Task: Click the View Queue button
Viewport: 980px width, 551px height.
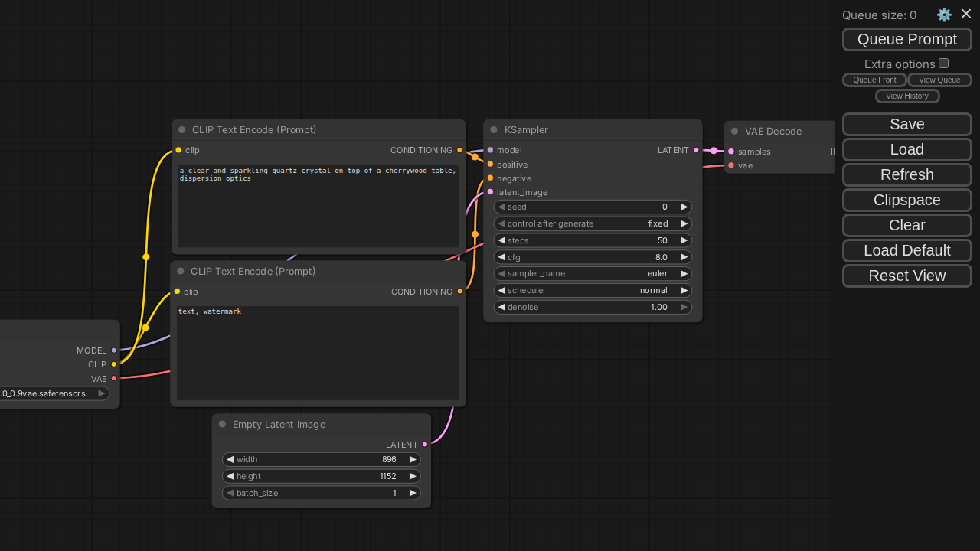Action: pos(939,80)
